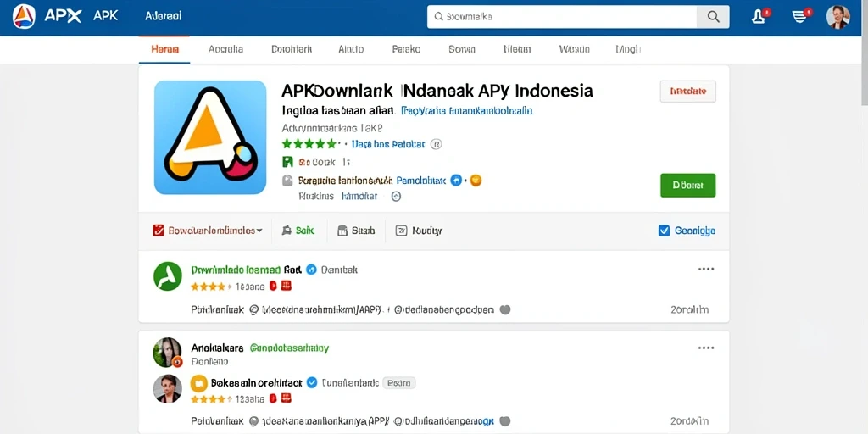Click the green round avatar of first review

(x=167, y=275)
